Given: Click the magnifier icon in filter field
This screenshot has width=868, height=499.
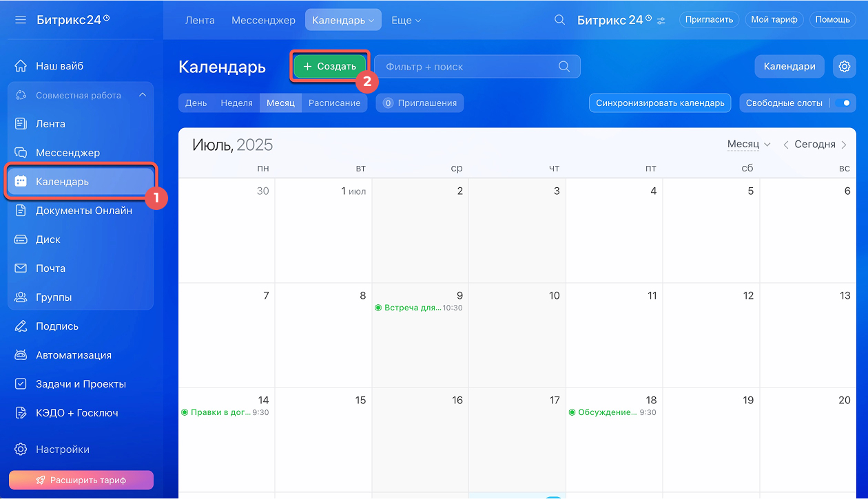Looking at the screenshot, I should pos(564,67).
